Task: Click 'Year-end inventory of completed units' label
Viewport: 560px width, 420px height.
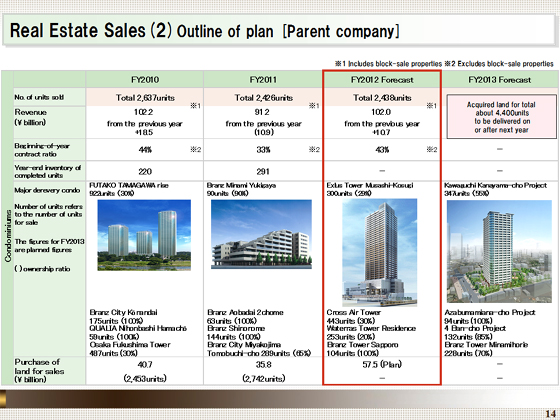Action: point(48,171)
